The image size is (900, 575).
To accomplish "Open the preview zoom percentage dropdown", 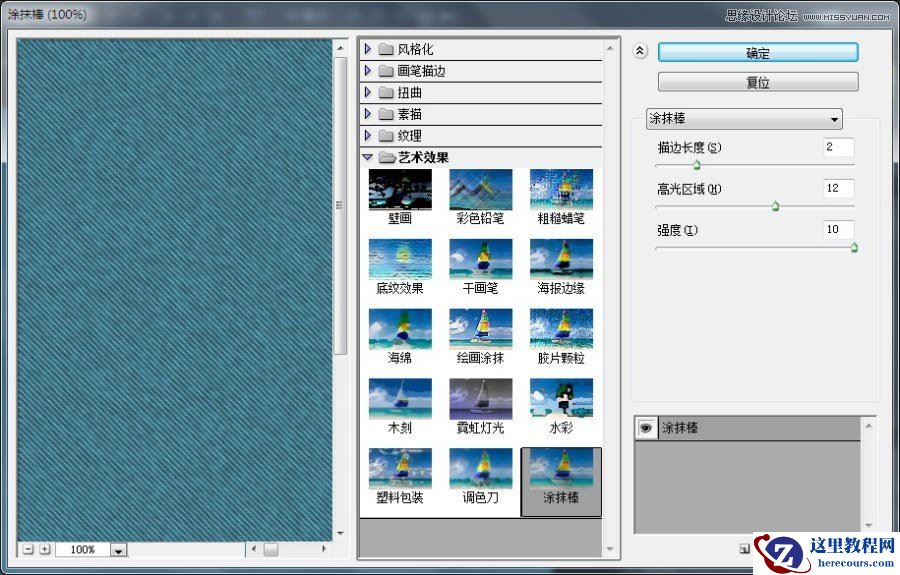I will (x=118, y=550).
